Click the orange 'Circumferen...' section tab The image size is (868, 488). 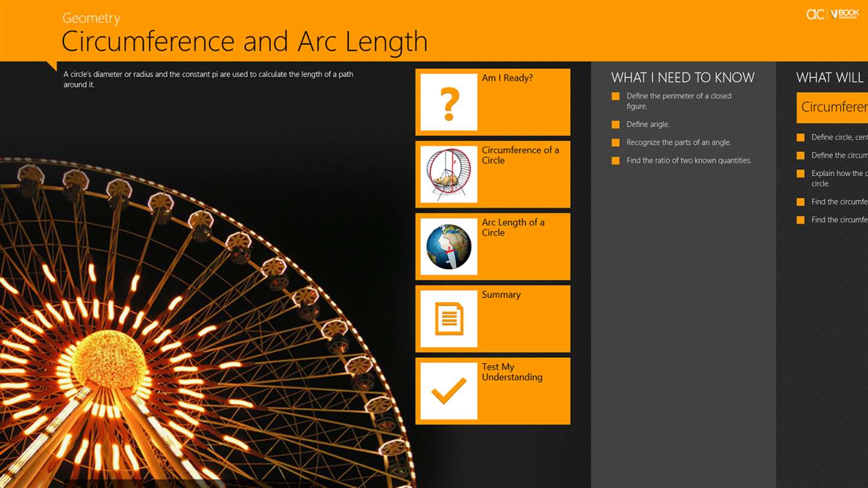pos(832,107)
